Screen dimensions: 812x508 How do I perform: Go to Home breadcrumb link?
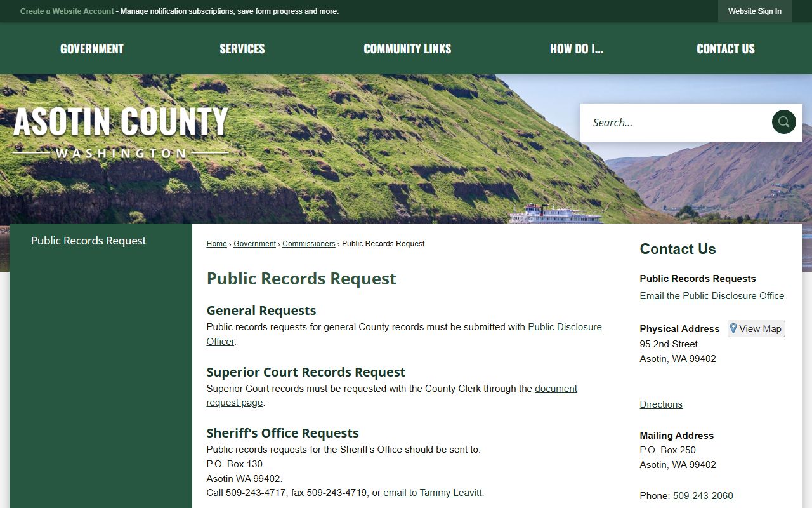216,244
